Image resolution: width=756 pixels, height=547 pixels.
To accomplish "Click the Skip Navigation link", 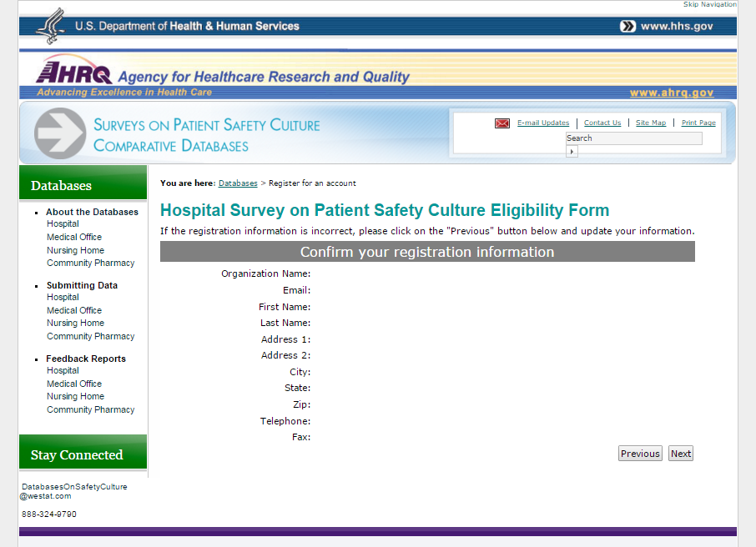I will pyautogui.click(x=709, y=5).
